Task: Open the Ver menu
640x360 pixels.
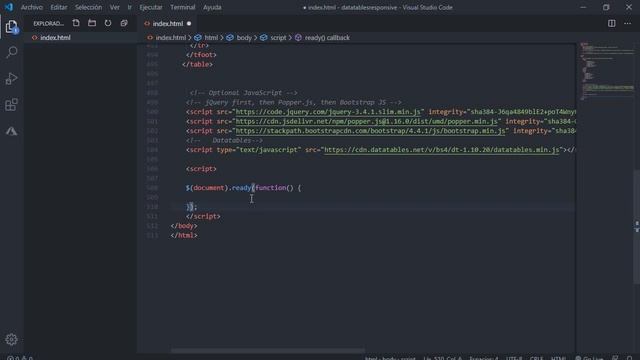Action: tap(114, 7)
